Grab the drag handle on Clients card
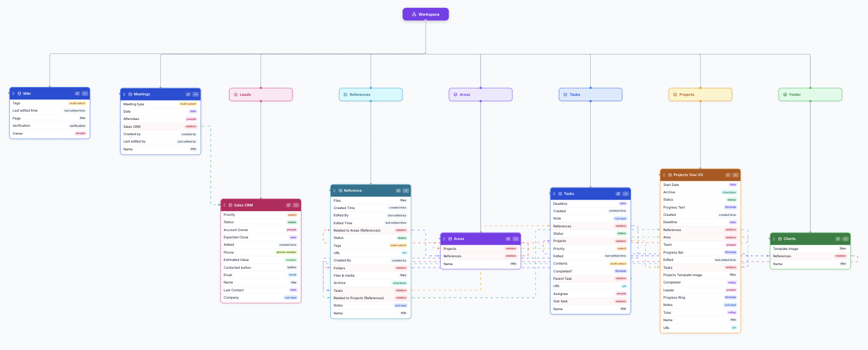868x350 pixels. pos(774,239)
